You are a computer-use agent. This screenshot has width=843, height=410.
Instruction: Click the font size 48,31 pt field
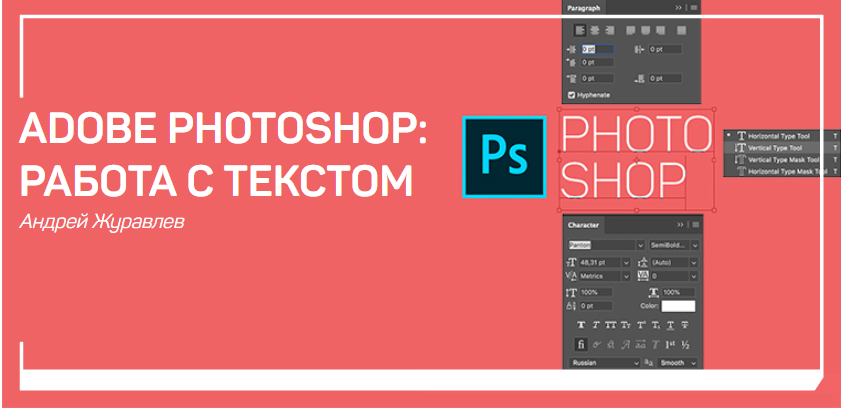pyautogui.click(x=600, y=261)
